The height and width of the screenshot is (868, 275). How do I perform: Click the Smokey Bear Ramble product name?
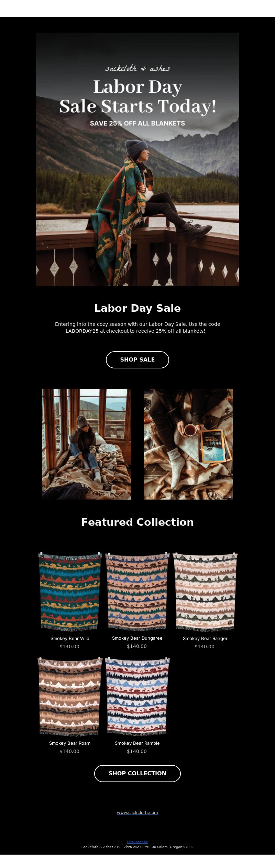click(137, 743)
